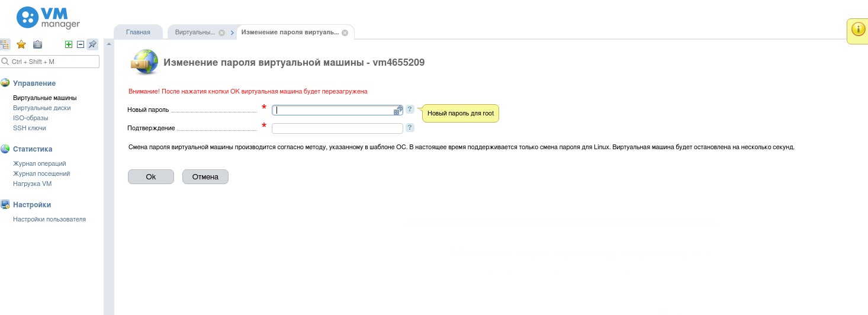Show help for Новый пароль field
Screen dimensions: 868x315
coord(410,110)
